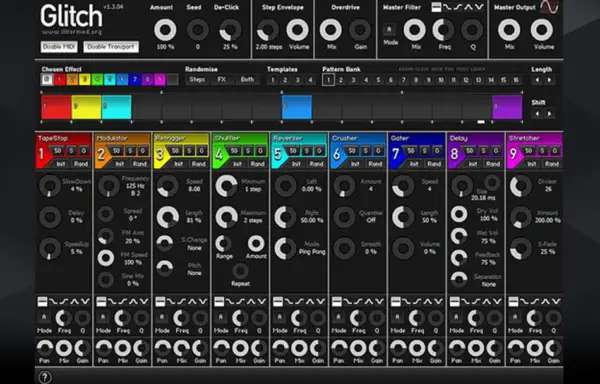Select filter-off bar icon in Delay module
This screenshot has height=384, width=600.
[x=455, y=302]
